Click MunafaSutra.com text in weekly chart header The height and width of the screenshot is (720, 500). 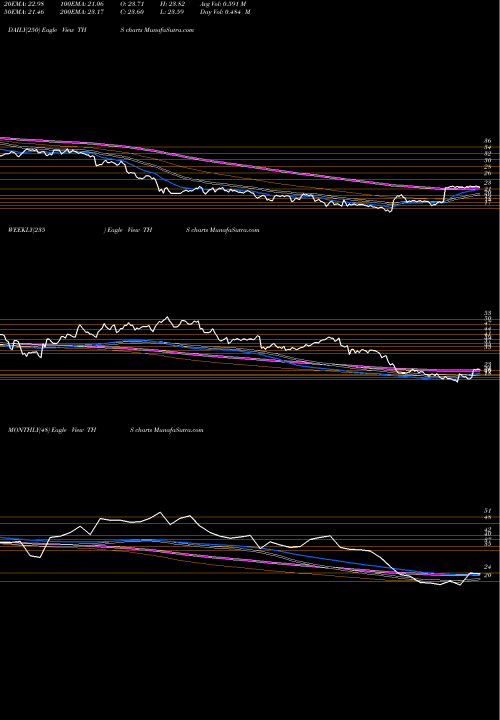(234, 230)
